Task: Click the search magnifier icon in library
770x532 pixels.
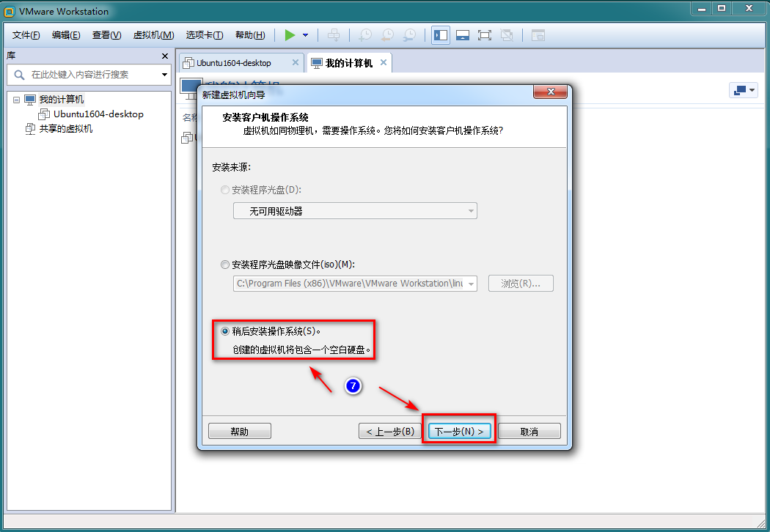Action: [19, 75]
